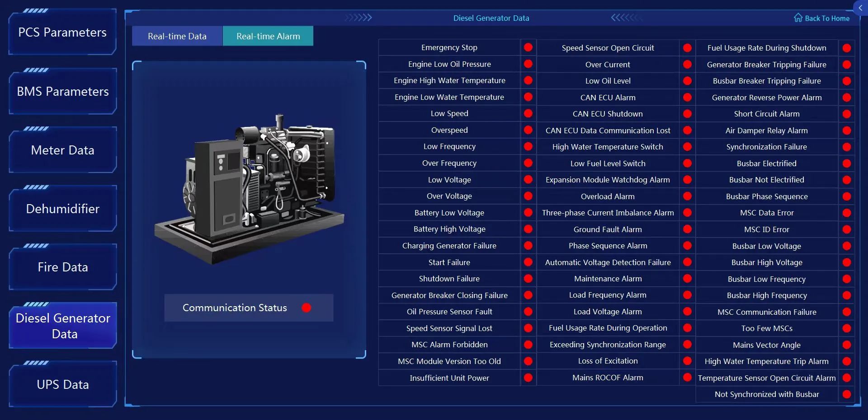The image size is (868, 420).
Task: Click the Not Synchronized with Busbar indicator
Action: [x=847, y=394]
